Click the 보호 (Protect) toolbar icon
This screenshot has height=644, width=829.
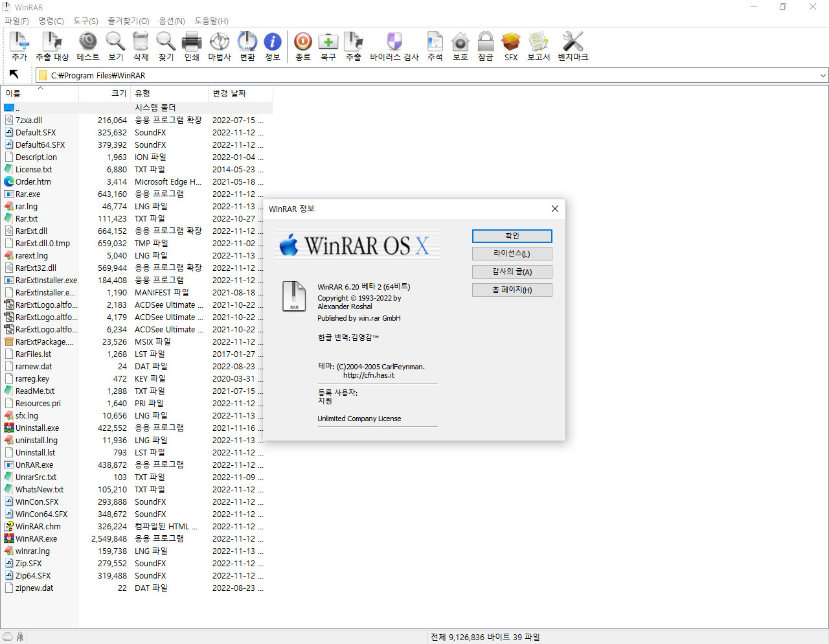460,41
